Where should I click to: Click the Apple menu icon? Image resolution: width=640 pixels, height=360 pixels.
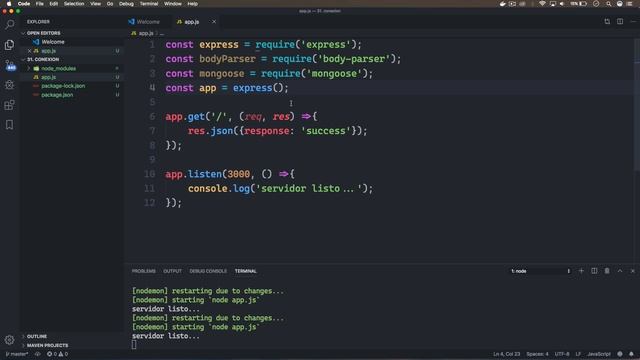pyautogui.click(x=9, y=4)
